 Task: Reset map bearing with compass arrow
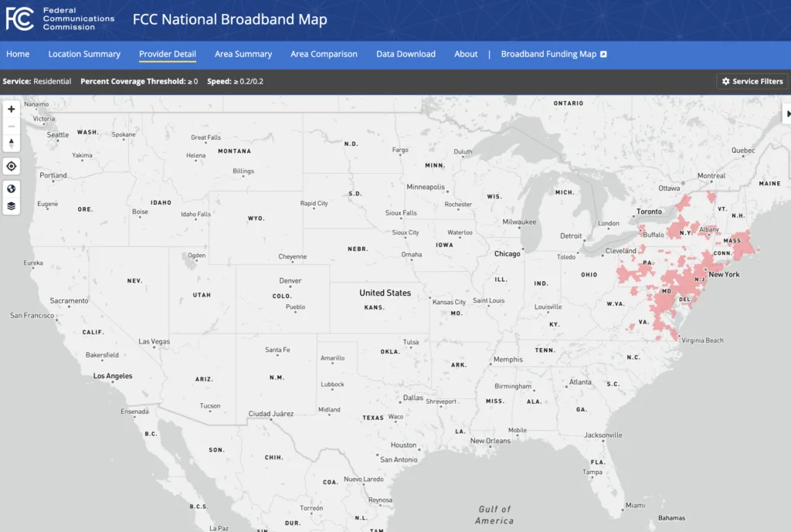[x=11, y=143]
